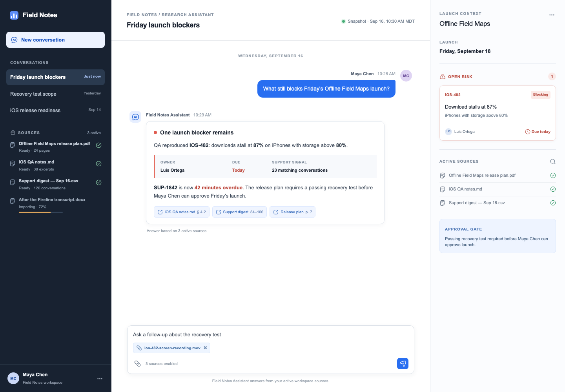Search active sources with magnifier icon
The height and width of the screenshot is (392, 565).
[x=553, y=162]
